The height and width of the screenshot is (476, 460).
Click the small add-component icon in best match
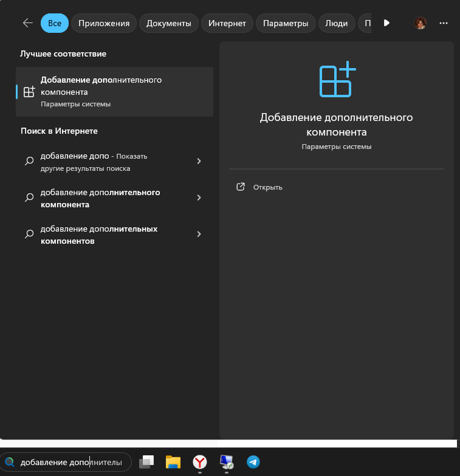(x=29, y=92)
